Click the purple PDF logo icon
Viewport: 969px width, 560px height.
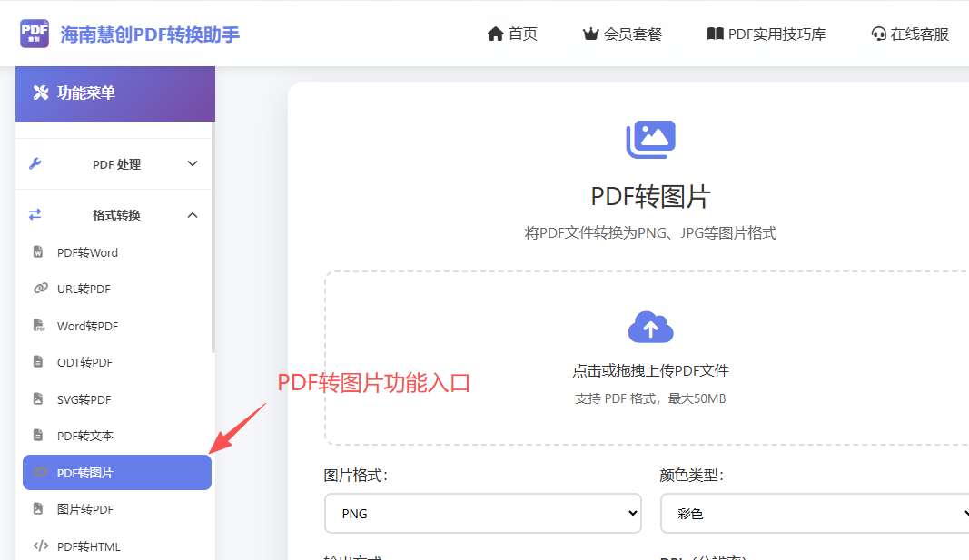tap(35, 34)
